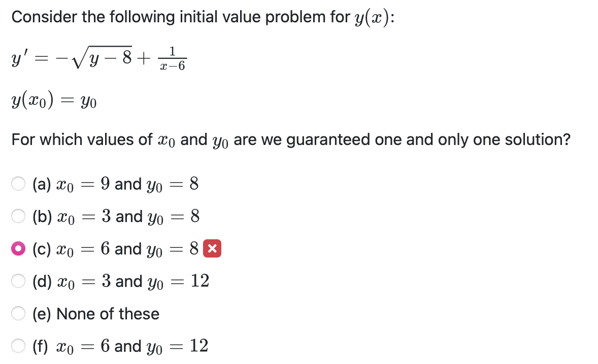The height and width of the screenshot is (364, 598).
Task: Click label '(f)' at the bottom option
Action: (x=41, y=346)
